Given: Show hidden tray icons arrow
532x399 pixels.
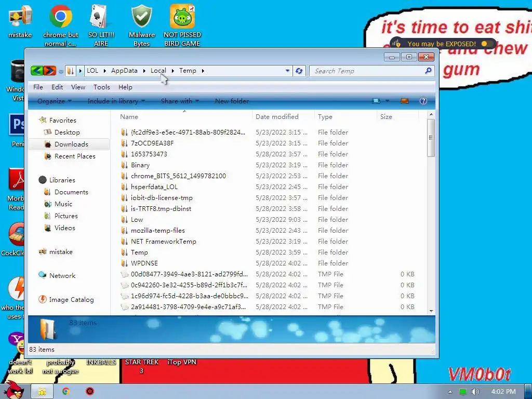Looking at the screenshot, I should (450, 392).
